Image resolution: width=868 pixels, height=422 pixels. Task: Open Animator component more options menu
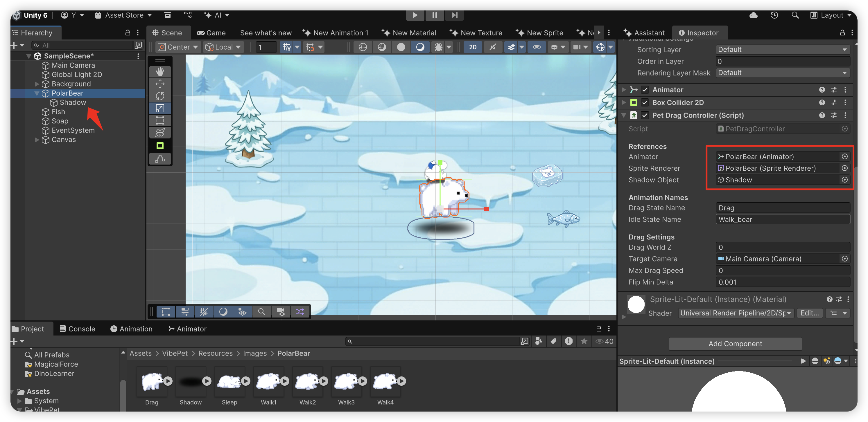(x=845, y=90)
